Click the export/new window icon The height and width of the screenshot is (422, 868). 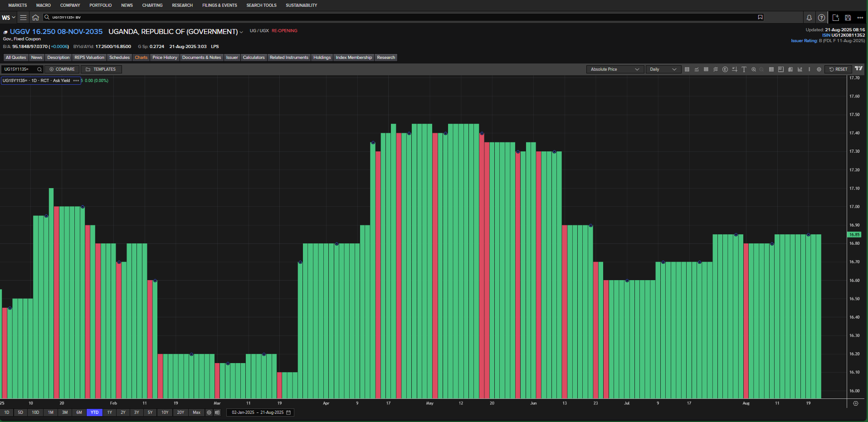coord(836,18)
